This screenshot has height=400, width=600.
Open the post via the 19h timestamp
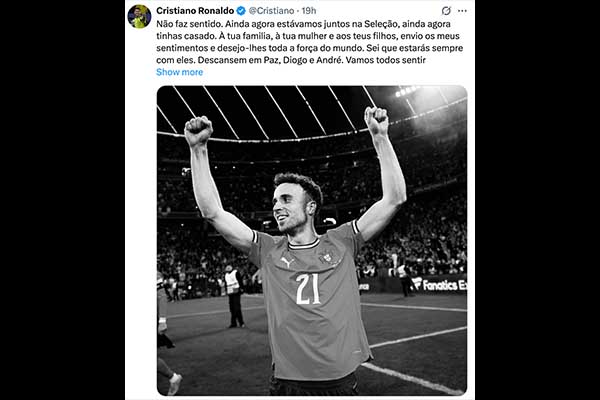[309, 11]
